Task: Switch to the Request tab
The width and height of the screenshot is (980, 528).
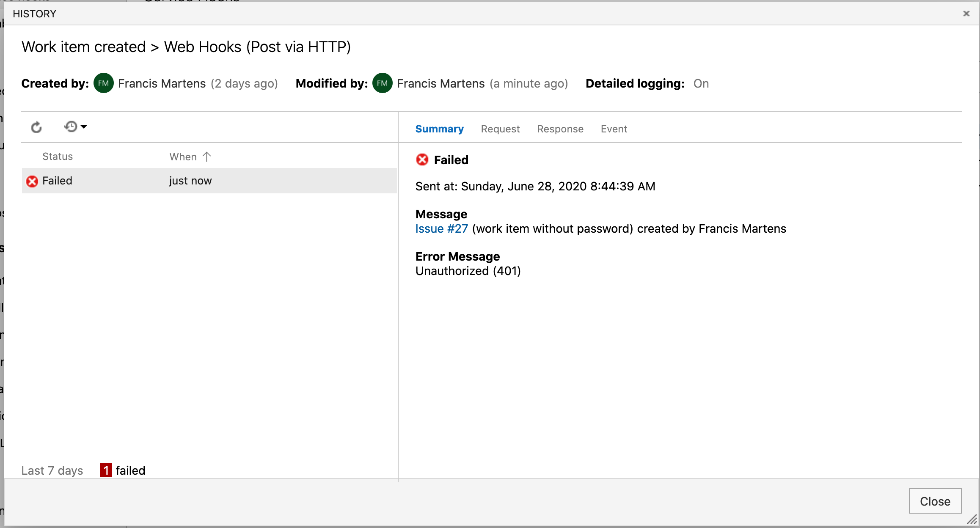Action: 500,129
